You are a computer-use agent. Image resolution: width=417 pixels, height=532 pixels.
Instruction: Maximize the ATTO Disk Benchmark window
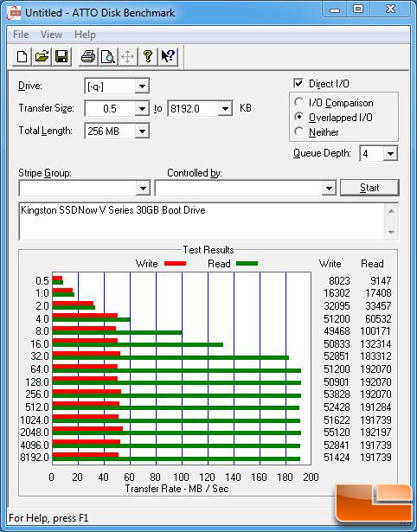[x=358, y=10]
